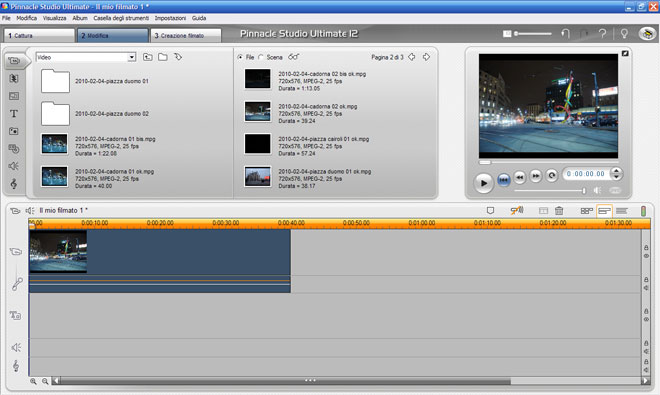This screenshot has width=660, height=395.
Task: Open the premium content bee icon
Action: click(647, 33)
